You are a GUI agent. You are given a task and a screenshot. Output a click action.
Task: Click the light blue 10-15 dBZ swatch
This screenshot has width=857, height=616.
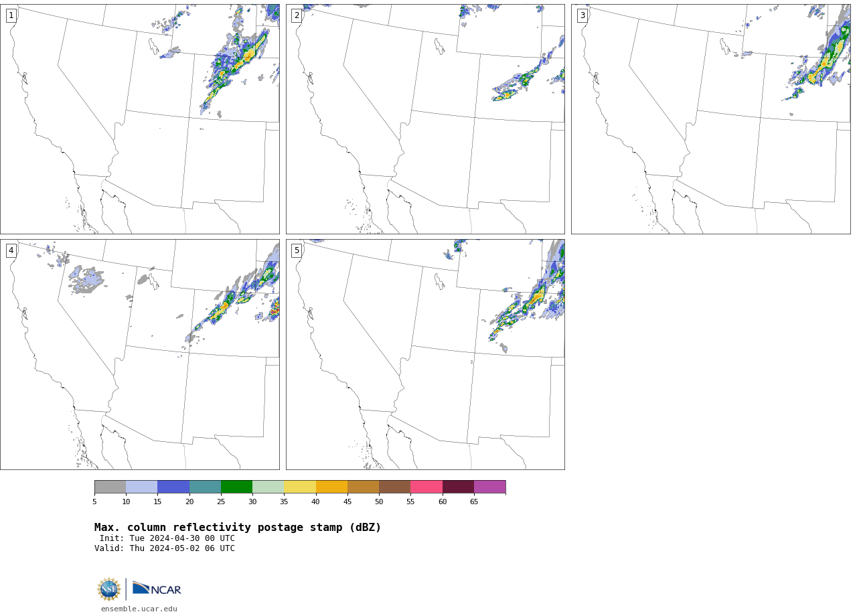pyautogui.click(x=142, y=487)
